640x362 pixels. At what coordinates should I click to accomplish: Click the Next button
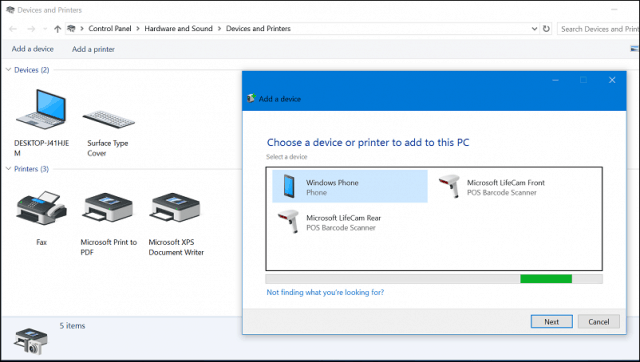point(551,322)
